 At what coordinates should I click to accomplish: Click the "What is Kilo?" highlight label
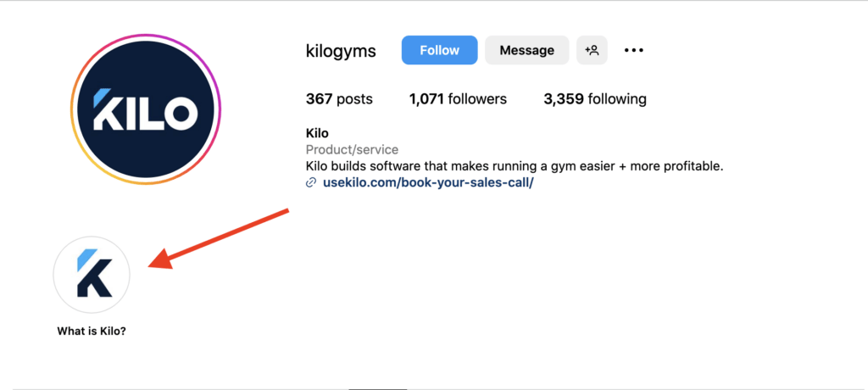click(92, 331)
